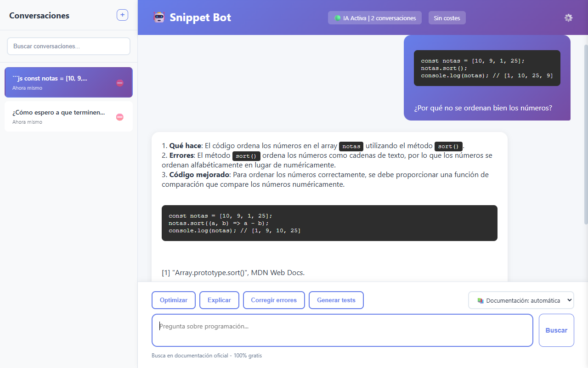Click the "Código mejorado" bold label
Screen dimensions: 588x368
(x=199, y=175)
